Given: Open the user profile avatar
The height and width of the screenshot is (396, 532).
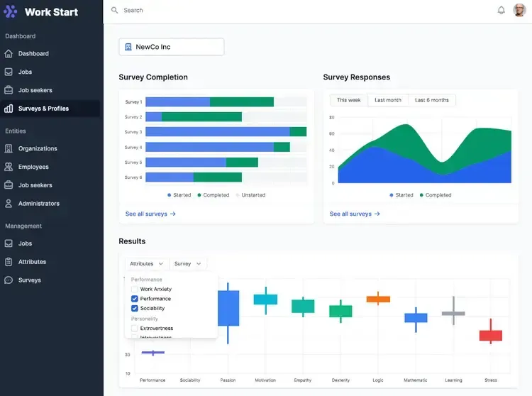Looking at the screenshot, I should tap(519, 10).
